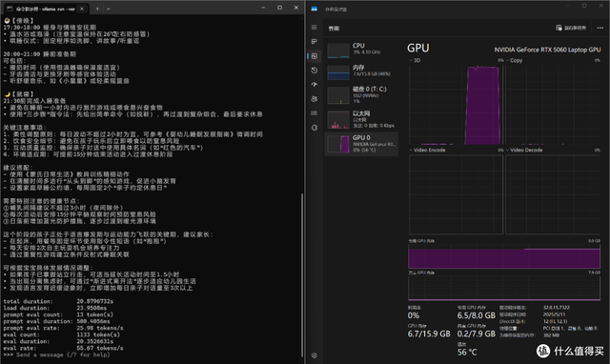The image size is (610, 364).
Task: Click 'eval count: 1133 token(s)' line
Action: coord(61,334)
